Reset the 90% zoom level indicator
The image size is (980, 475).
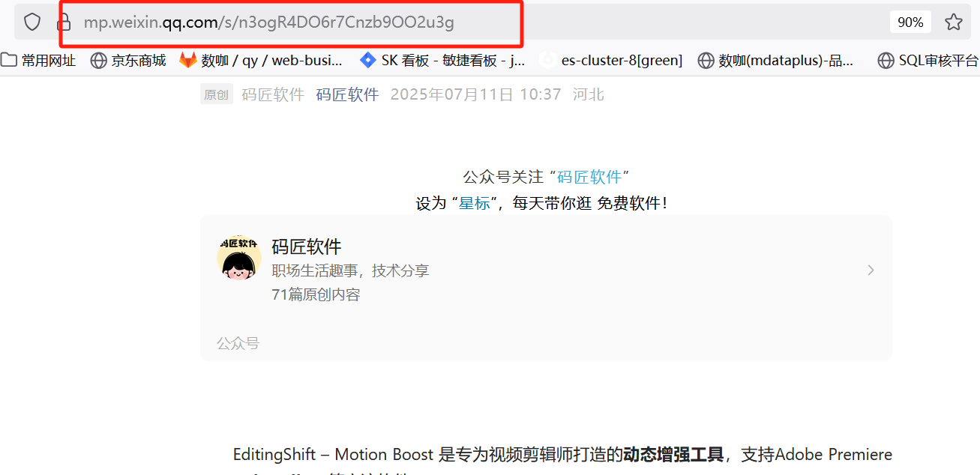point(910,22)
